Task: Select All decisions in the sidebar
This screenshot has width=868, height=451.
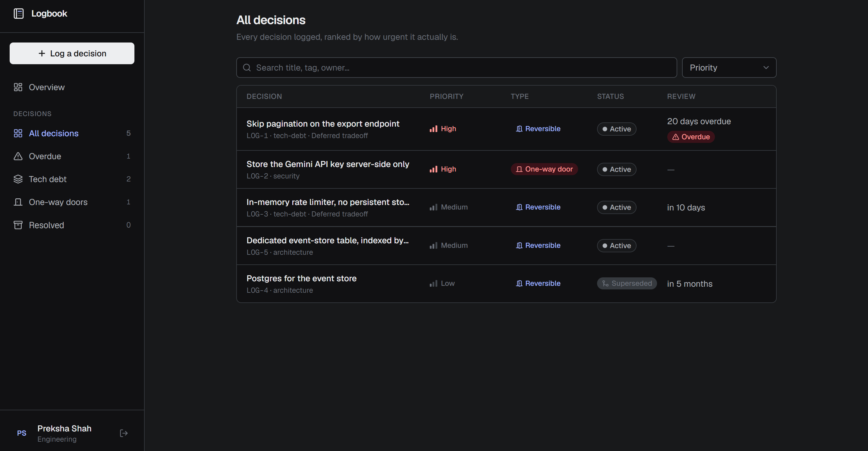Action: [x=72, y=134]
